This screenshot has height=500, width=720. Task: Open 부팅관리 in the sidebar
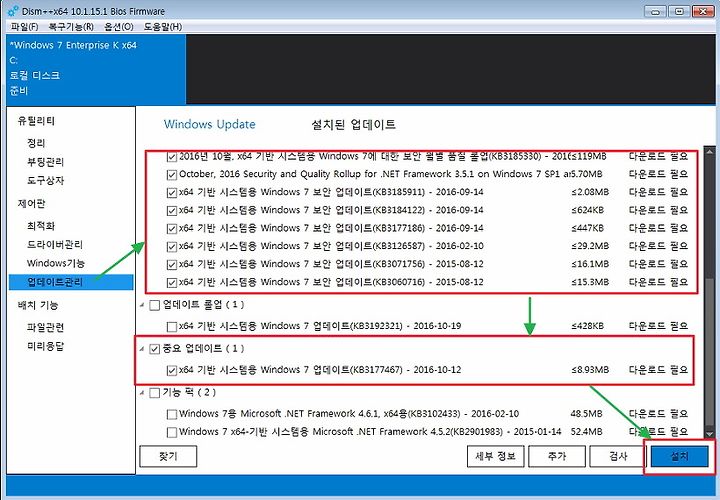pyautogui.click(x=45, y=162)
